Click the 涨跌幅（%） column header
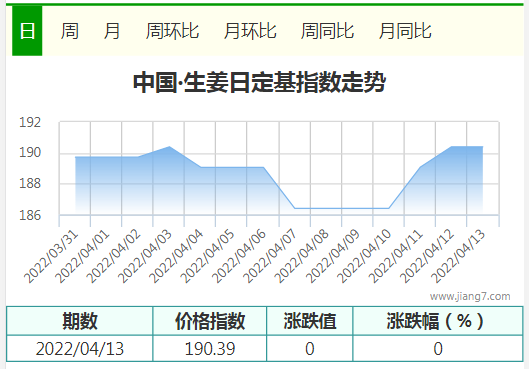The width and height of the screenshot is (529, 369). [438, 321]
